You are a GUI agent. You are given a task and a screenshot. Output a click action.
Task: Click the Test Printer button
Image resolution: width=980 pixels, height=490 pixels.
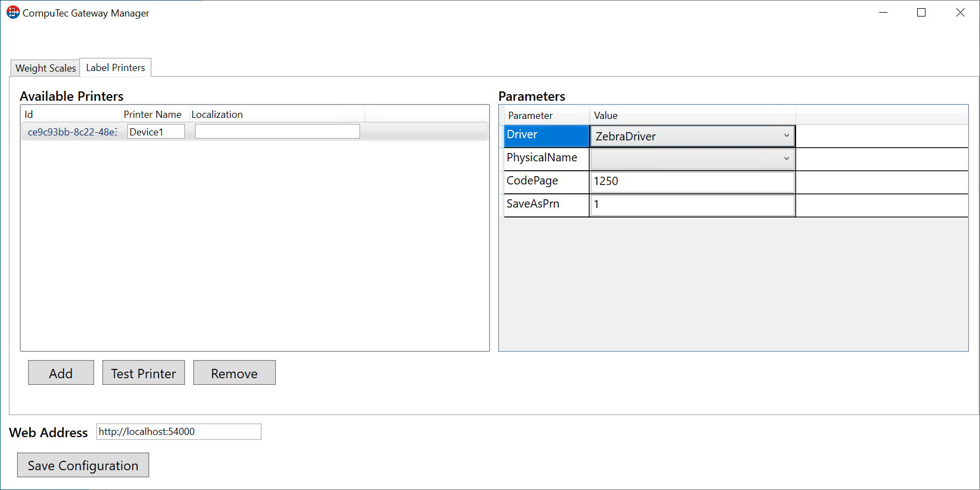click(144, 373)
